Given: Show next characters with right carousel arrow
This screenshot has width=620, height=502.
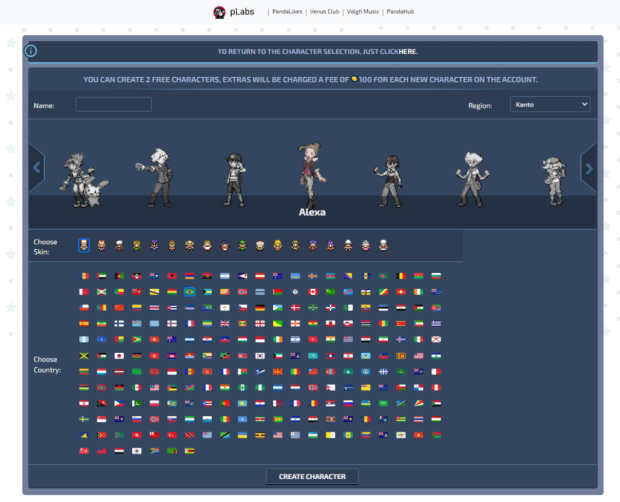Looking at the screenshot, I should [589, 169].
